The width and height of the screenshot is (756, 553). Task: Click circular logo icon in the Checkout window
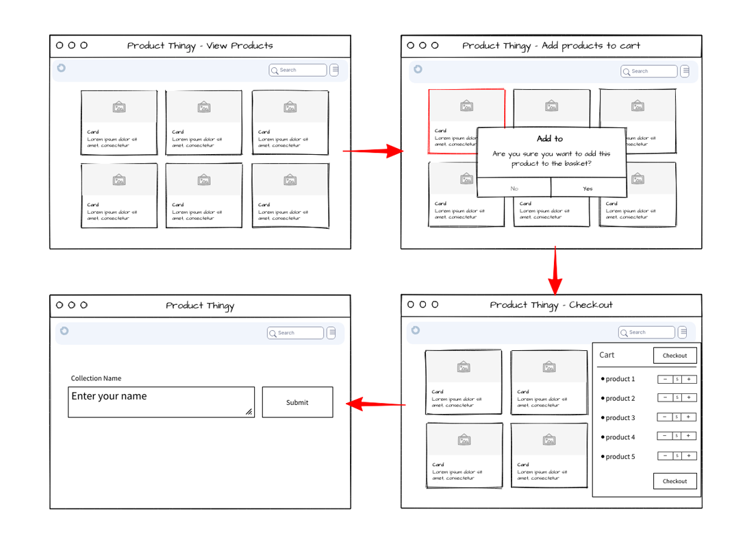point(415,330)
